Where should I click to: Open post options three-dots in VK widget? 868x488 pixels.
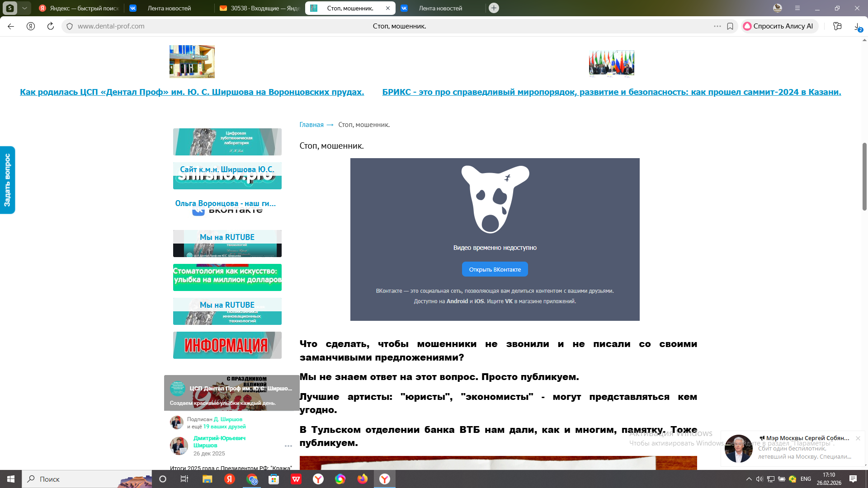click(288, 446)
